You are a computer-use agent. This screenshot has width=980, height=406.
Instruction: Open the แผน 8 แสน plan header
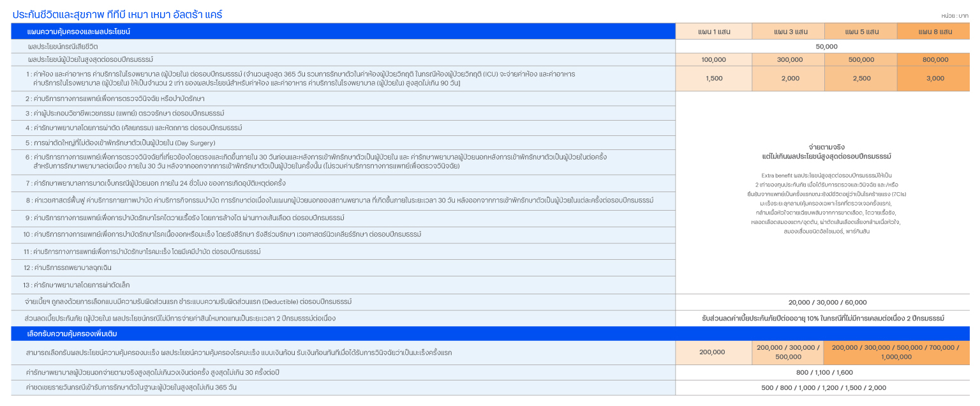934,31
